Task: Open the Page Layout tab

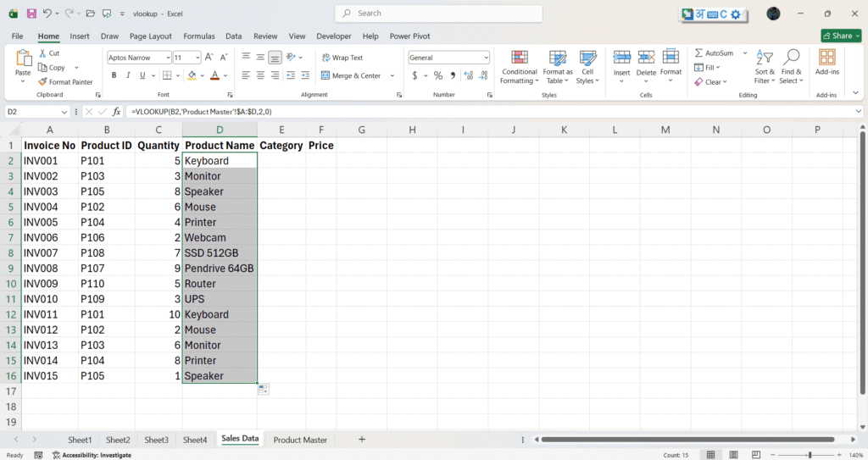Action: coord(151,36)
